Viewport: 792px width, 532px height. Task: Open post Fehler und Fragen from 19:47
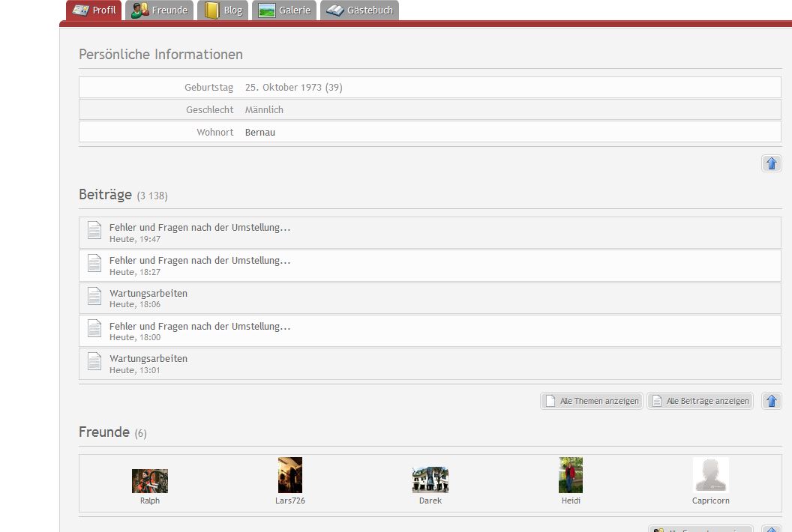(199, 227)
